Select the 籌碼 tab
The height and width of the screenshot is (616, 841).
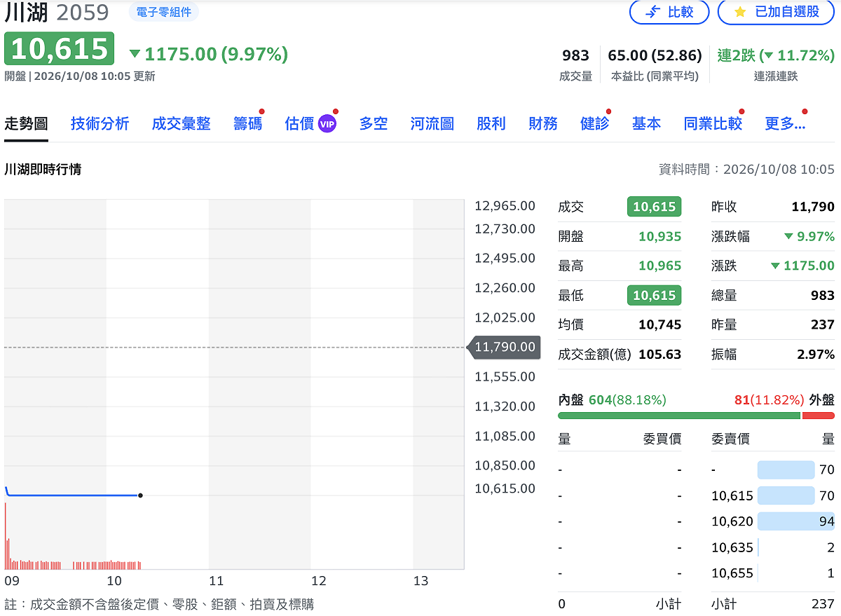248,124
